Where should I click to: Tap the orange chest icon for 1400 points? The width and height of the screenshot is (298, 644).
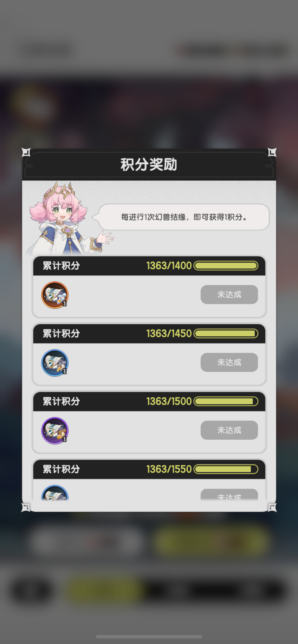(x=55, y=295)
